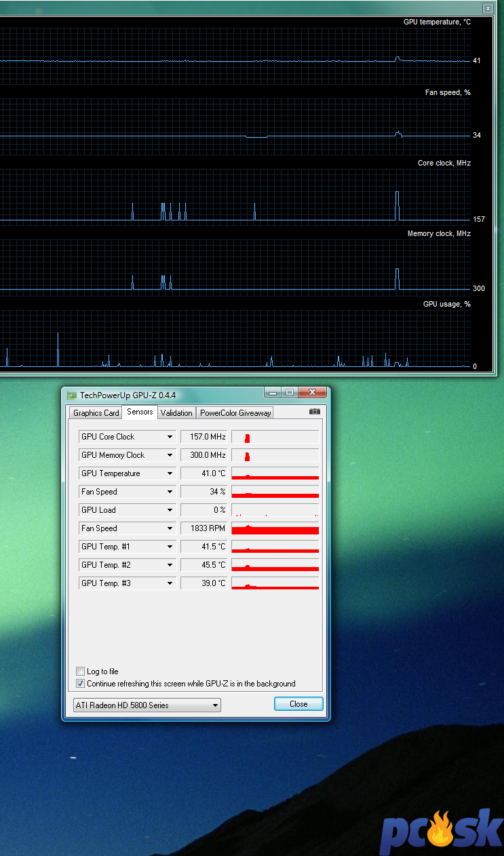This screenshot has height=856, width=504.
Task: Click the GPU Temperature history graph in GPU-Z
Action: [275, 473]
